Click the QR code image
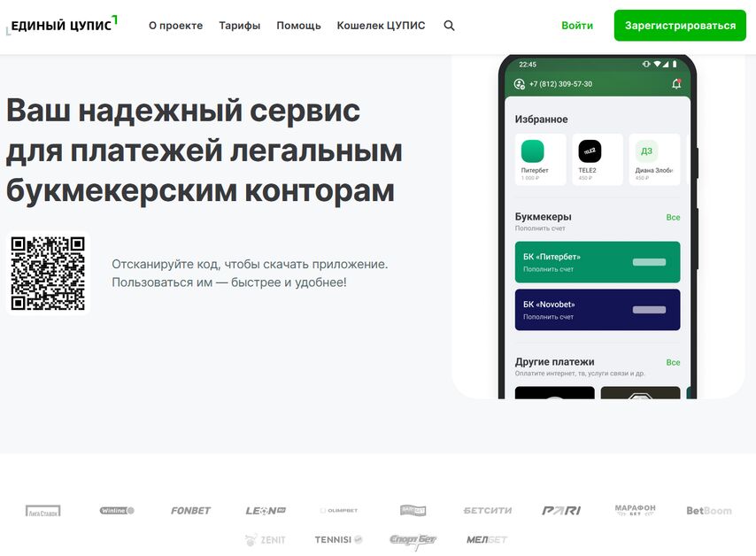Screen dimensions: 756x556 (x=48, y=273)
